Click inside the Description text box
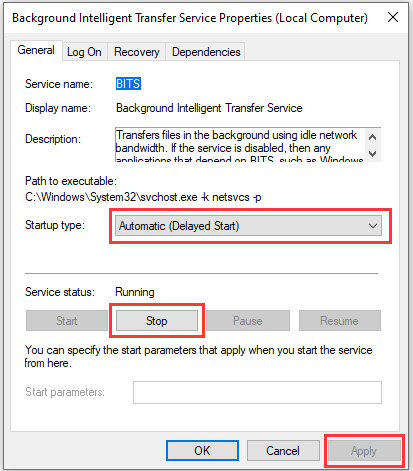 [x=240, y=145]
